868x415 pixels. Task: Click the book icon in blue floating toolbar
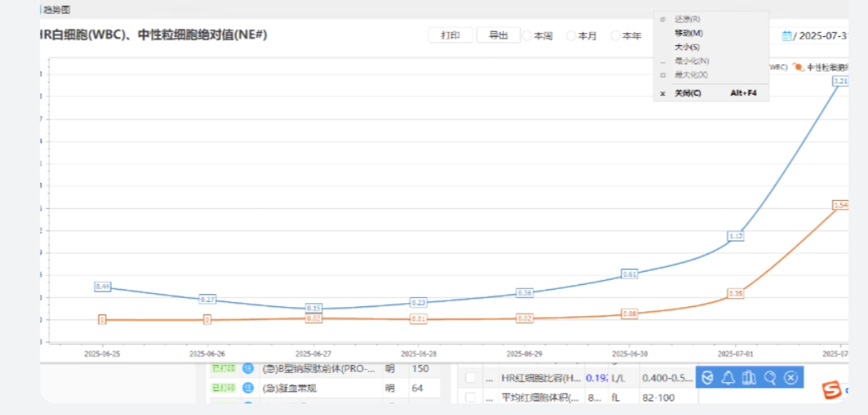749,378
